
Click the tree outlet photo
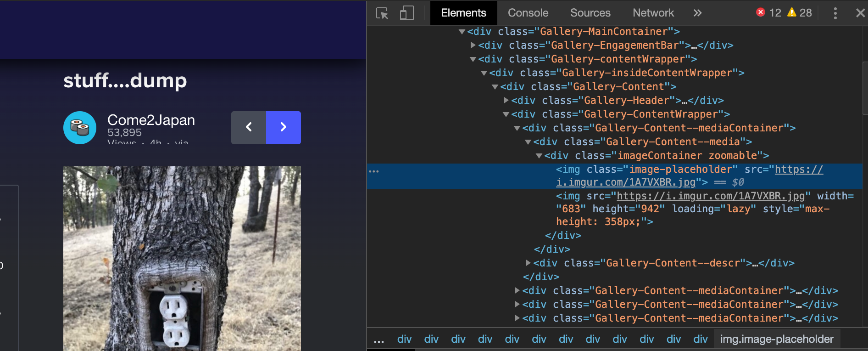tap(182, 259)
